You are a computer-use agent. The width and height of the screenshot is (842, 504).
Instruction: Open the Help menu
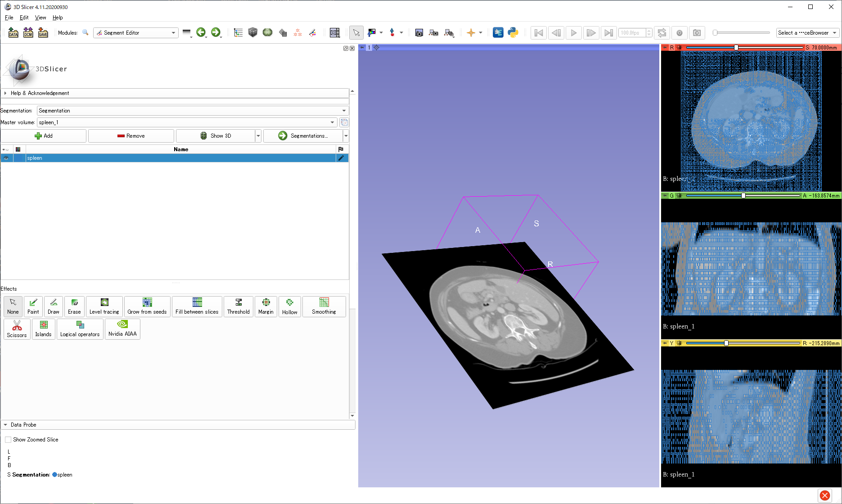pyautogui.click(x=58, y=18)
